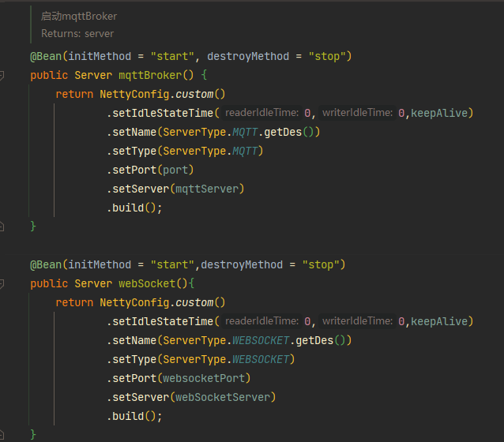This screenshot has width=504, height=442.
Task: Click 'initMethod' in the mqttBroker @Bean annotation
Action: (x=100, y=56)
